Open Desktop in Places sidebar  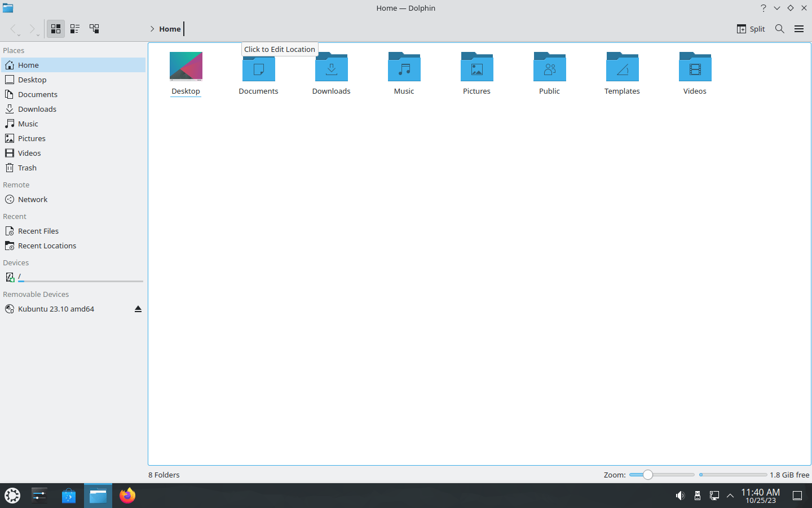[73, 80]
